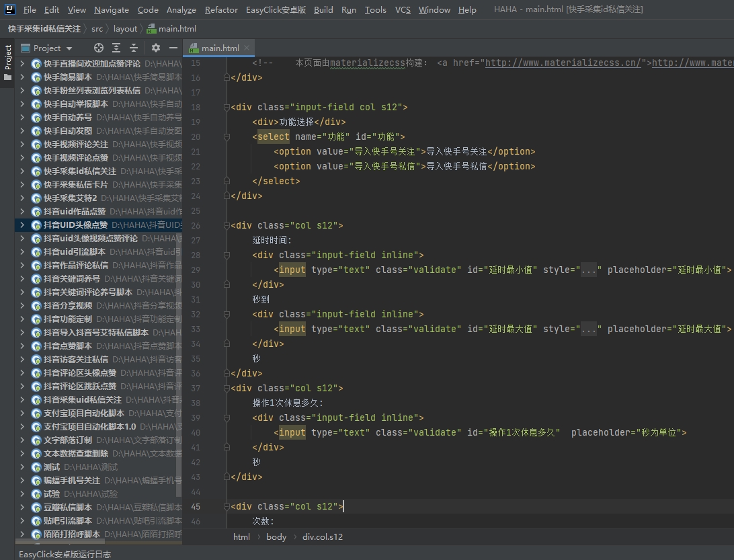This screenshot has width=734, height=560.
Task: Click module icon of 快手采集艾特2
Action: click(36, 198)
